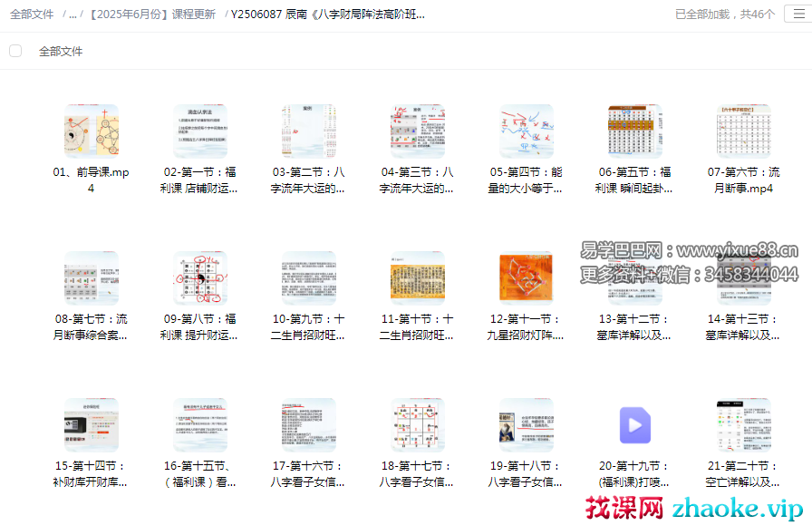
Task: Open 17-第十六节 八字看子女信 thumbnail
Action: click(308, 424)
